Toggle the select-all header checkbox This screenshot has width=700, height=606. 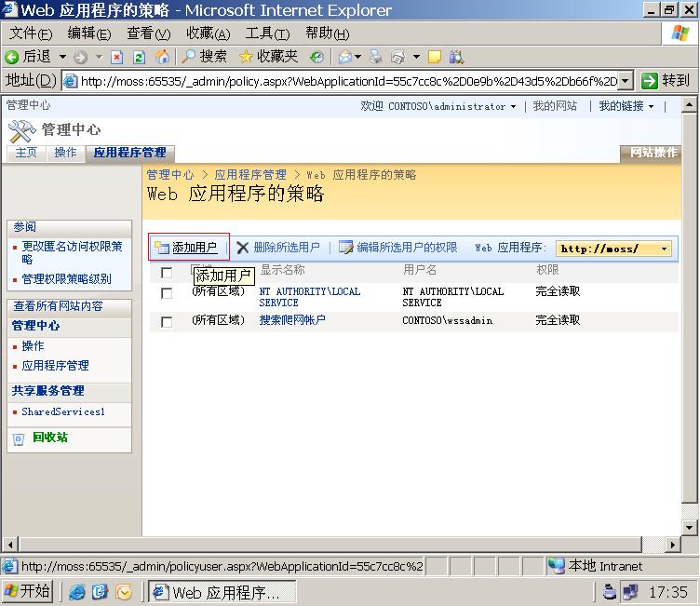(x=167, y=273)
